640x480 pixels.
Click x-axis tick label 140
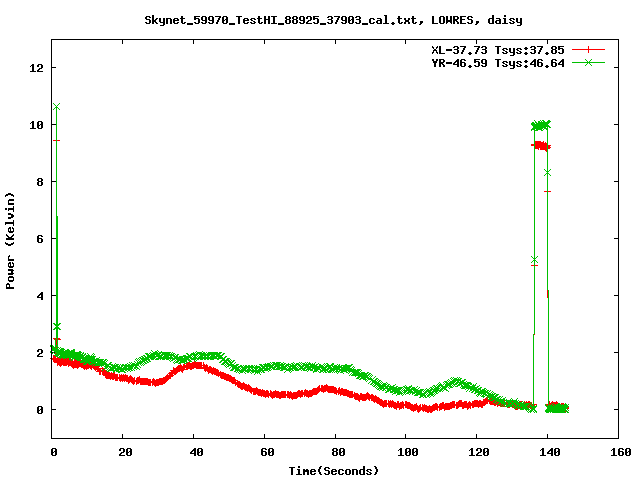(549, 452)
